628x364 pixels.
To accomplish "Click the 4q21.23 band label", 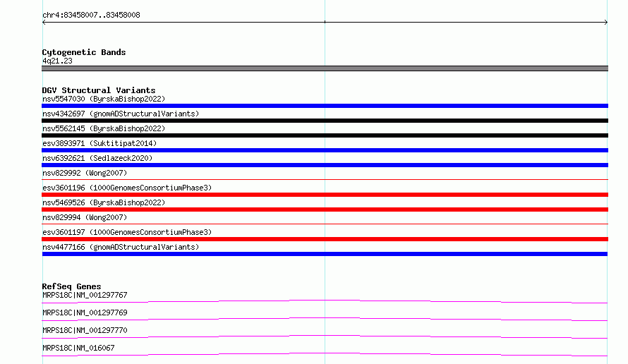I will click(x=57, y=61).
